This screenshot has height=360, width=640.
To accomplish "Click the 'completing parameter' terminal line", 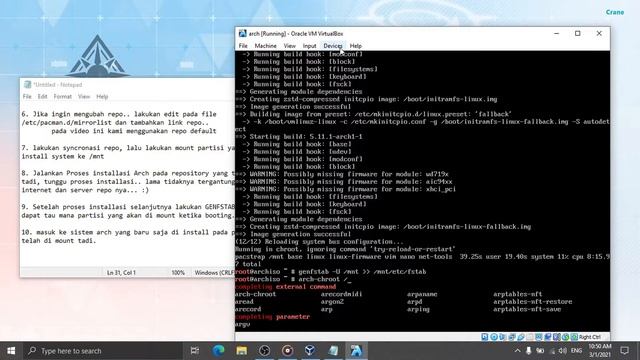I will (x=272, y=317).
